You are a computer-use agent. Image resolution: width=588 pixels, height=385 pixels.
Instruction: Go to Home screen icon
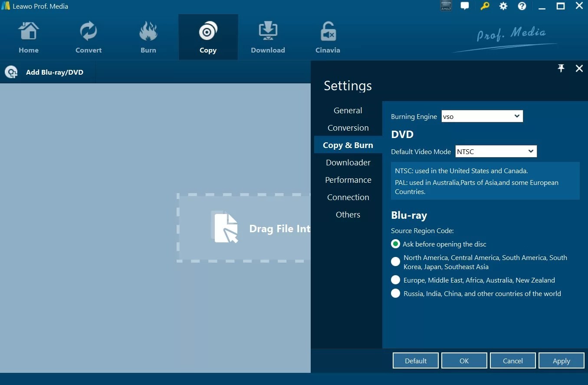(x=29, y=37)
